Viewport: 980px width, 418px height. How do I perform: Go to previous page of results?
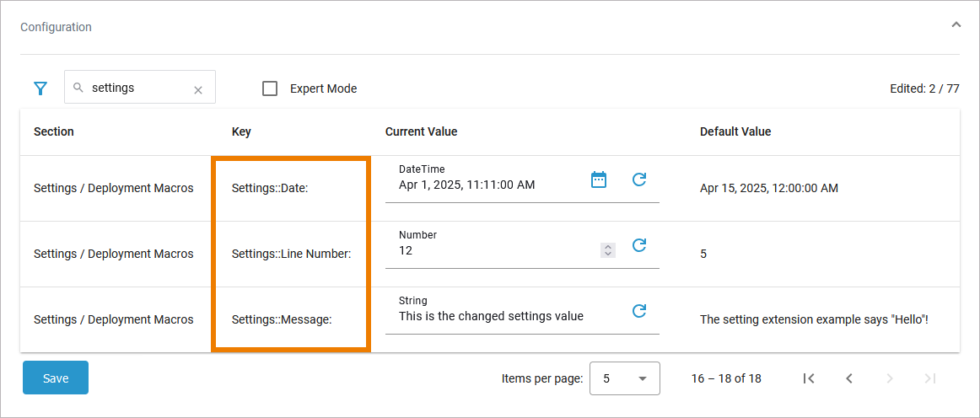(849, 378)
